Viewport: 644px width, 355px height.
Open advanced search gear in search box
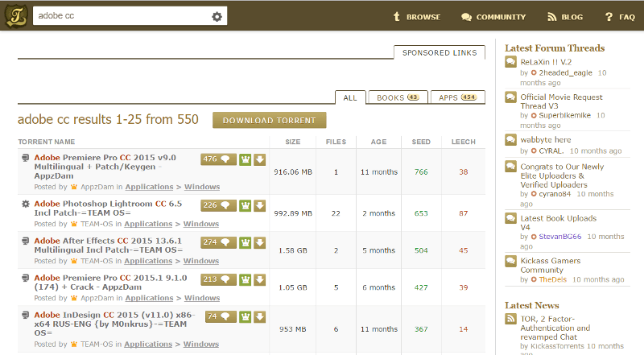[x=217, y=17]
